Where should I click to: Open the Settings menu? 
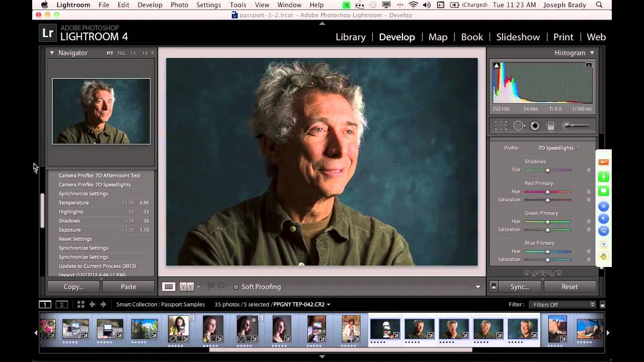208,5
